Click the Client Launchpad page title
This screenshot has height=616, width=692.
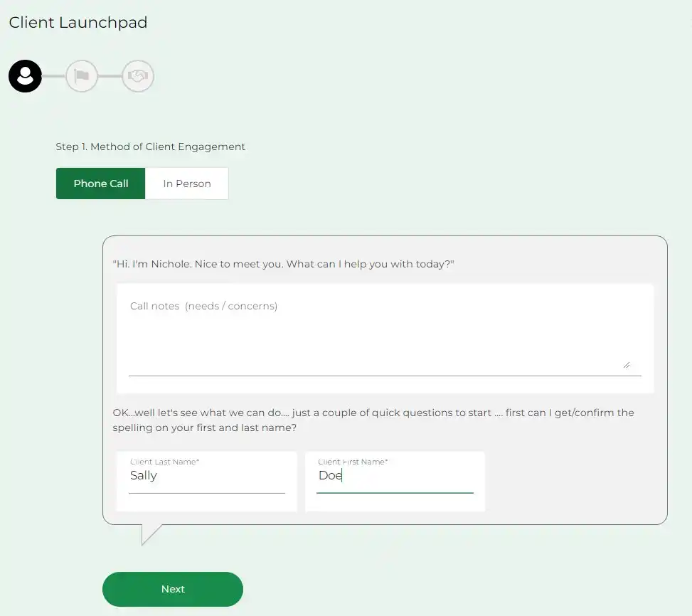(x=78, y=23)
